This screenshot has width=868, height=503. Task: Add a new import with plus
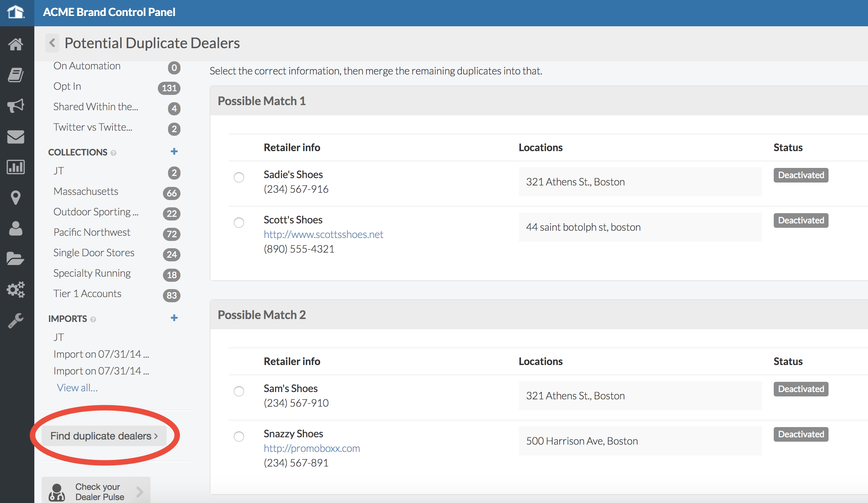[174, 318]
